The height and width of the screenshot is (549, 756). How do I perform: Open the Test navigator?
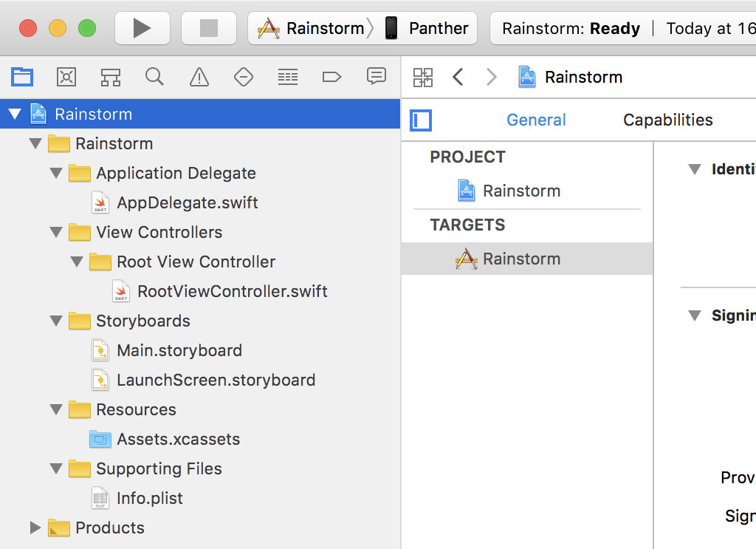243,76
